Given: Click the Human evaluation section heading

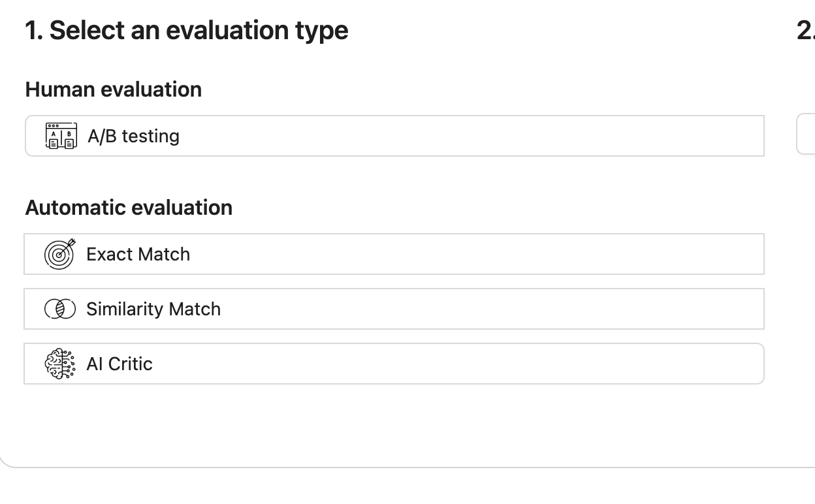Looking at the screenshot, I should coord(113,89).
